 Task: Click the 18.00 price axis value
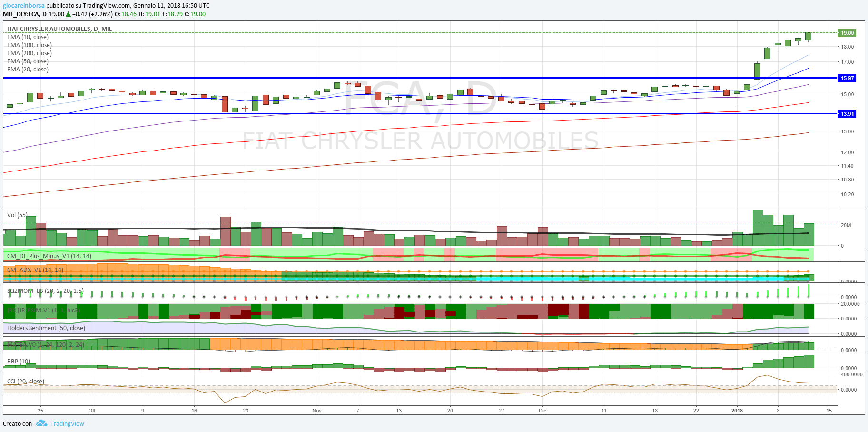point(847,47)
